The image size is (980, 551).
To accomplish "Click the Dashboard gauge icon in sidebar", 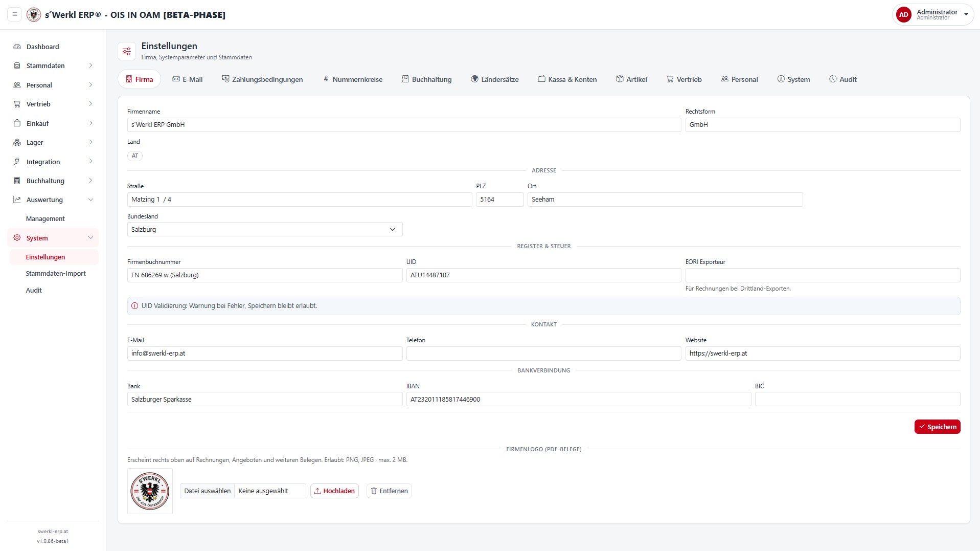I will 17,47.
